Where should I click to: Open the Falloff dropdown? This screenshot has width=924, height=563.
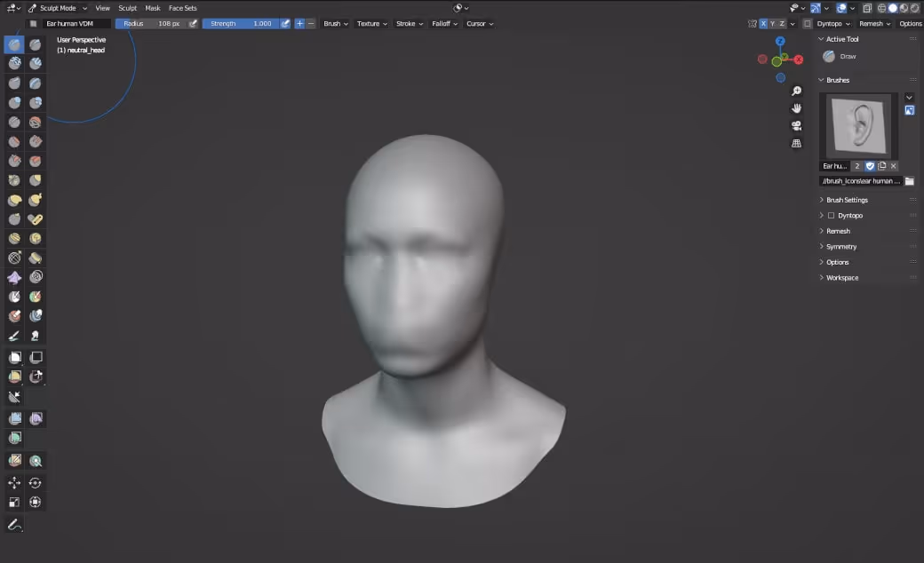442,24
